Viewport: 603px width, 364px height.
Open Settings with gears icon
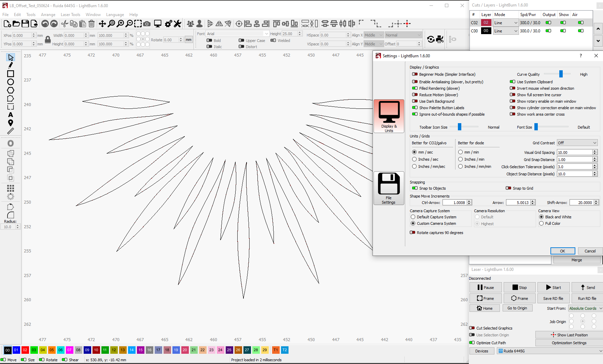click(168, 24)
